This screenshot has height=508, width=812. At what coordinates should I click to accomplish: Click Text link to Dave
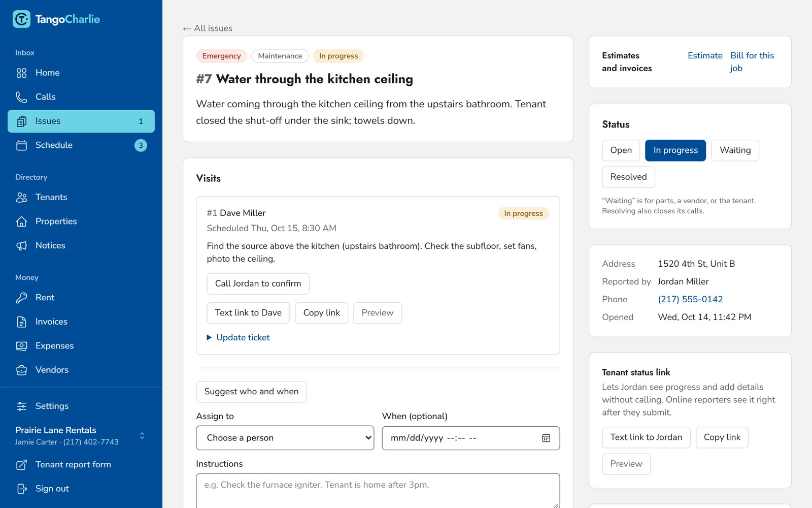pos(248,313)
